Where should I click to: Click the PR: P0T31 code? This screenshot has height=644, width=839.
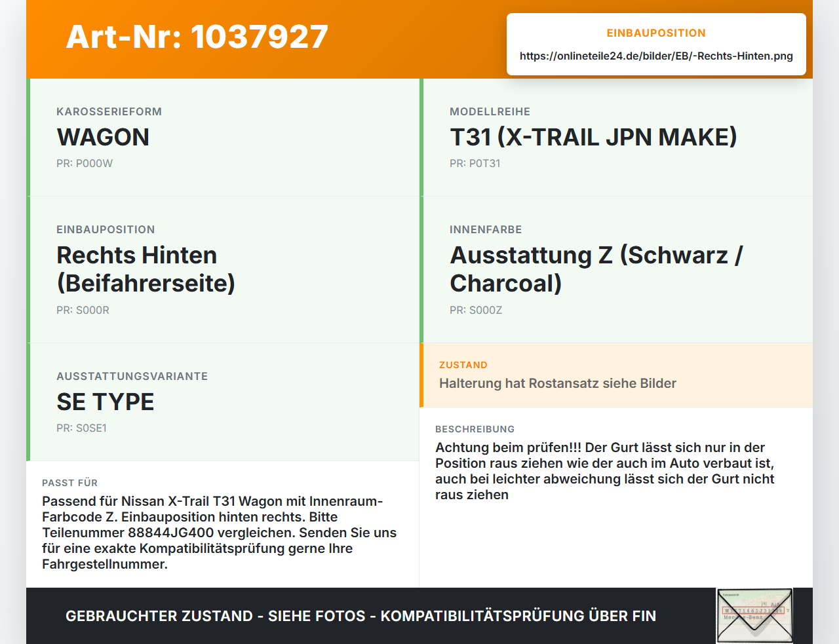pos(475,164)
